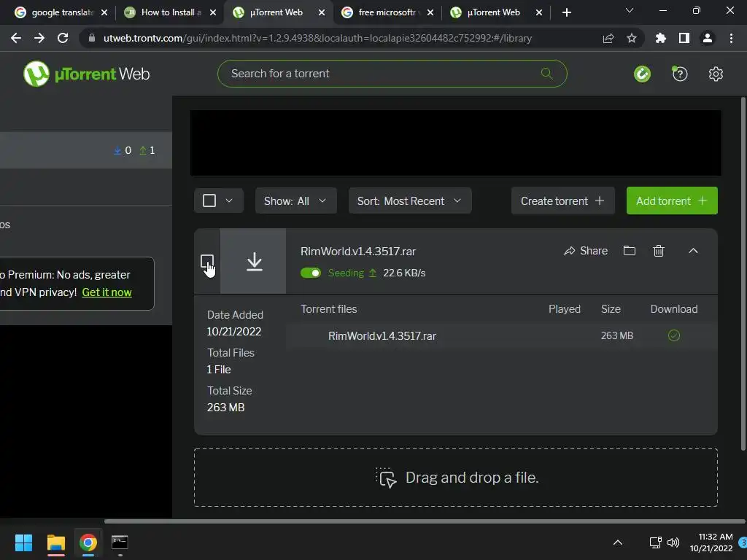
Task: Toggle the Chrome side panel icon
Action: coord(684,38)
